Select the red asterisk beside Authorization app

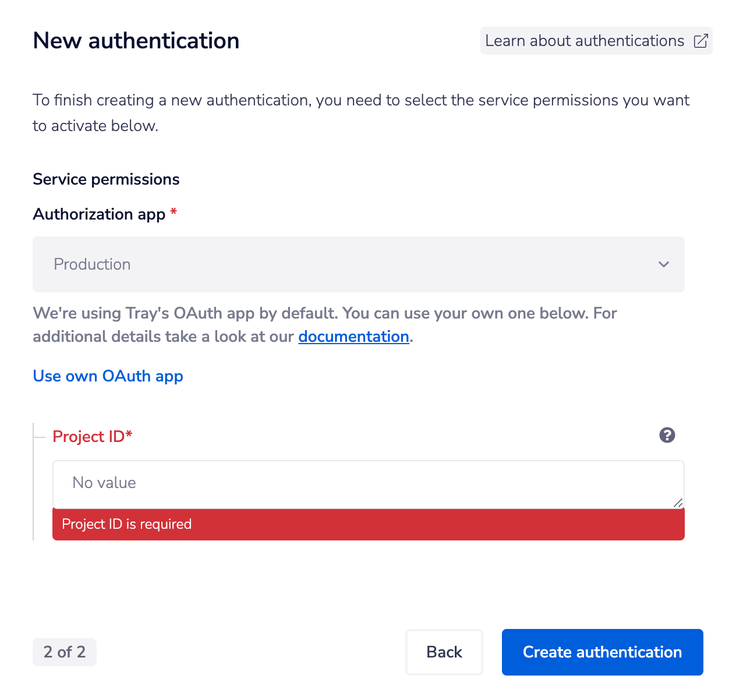click(x=173, y=214)
